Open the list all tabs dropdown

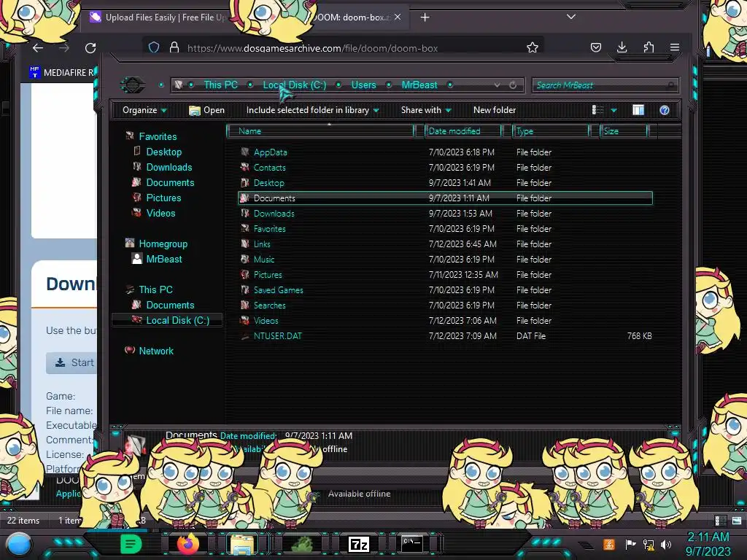point(570,17)
